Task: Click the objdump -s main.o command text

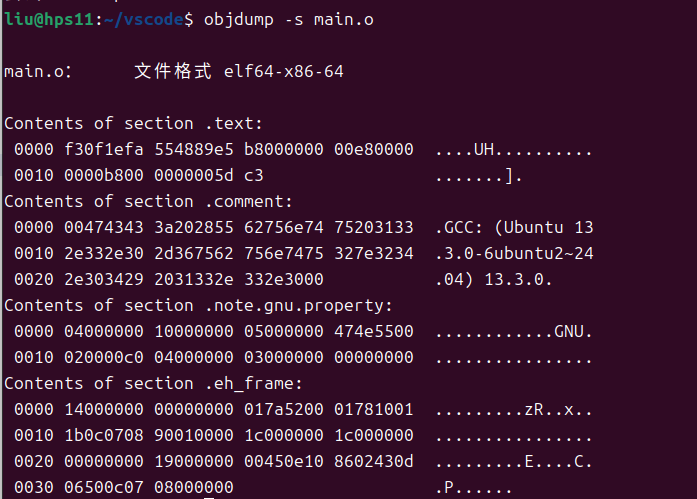Action: (x=289, y=20)
